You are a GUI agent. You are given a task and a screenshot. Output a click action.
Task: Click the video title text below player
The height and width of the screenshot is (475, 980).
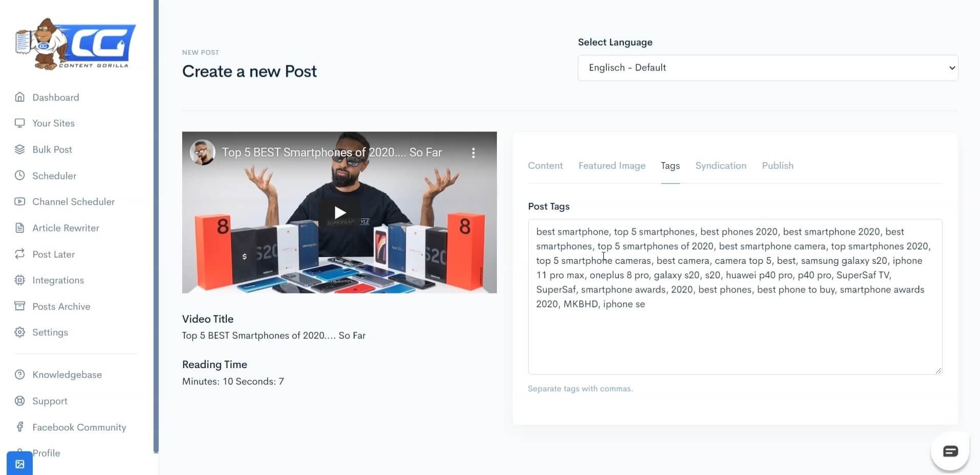click(274, 335)
